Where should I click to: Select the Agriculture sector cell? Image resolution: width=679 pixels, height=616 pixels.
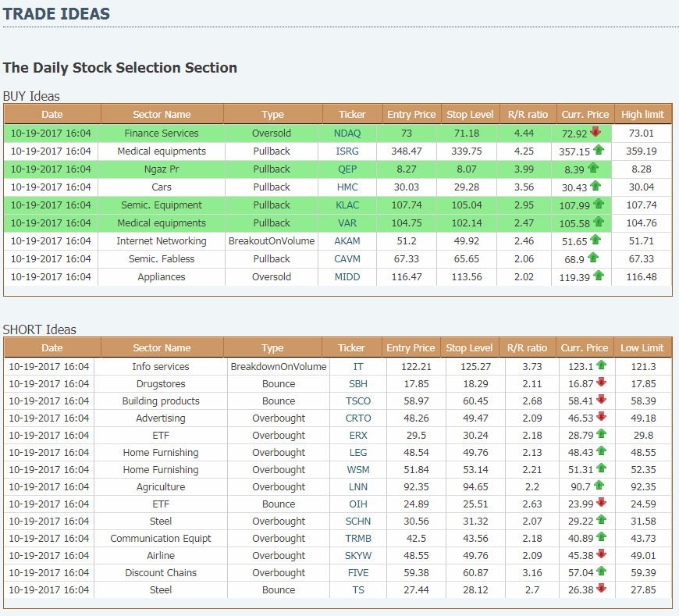click(161, 487)
